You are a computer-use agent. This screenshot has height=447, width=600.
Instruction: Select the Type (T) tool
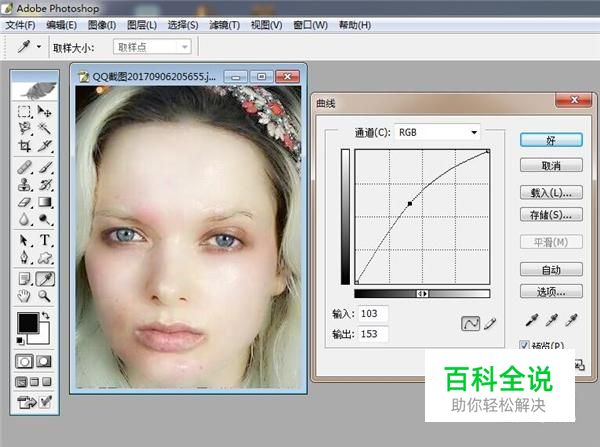(x=45, y=241)
